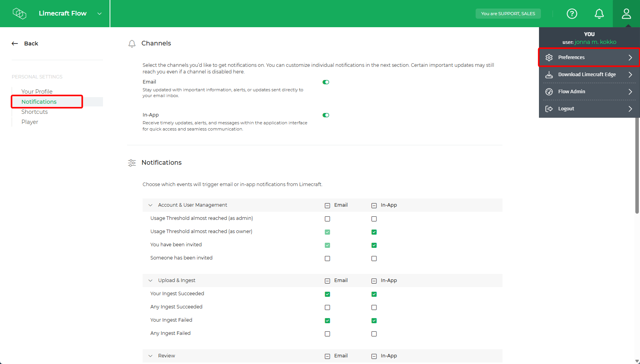
Task: Open the Notifications settings menu item
Action: coord(39,101)
